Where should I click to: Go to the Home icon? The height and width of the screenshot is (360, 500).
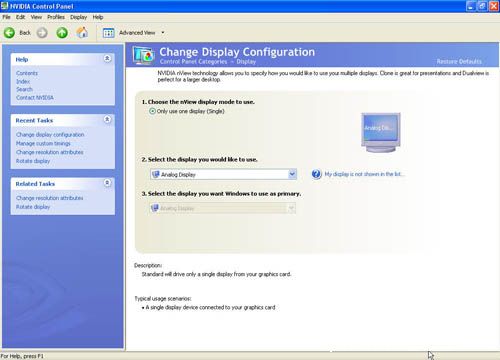point(82,32)
